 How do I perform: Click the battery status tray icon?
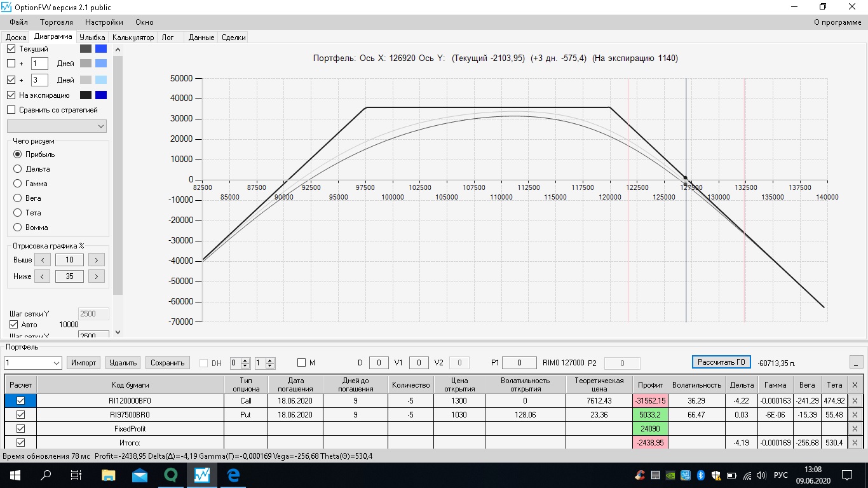tap(731, 475)
